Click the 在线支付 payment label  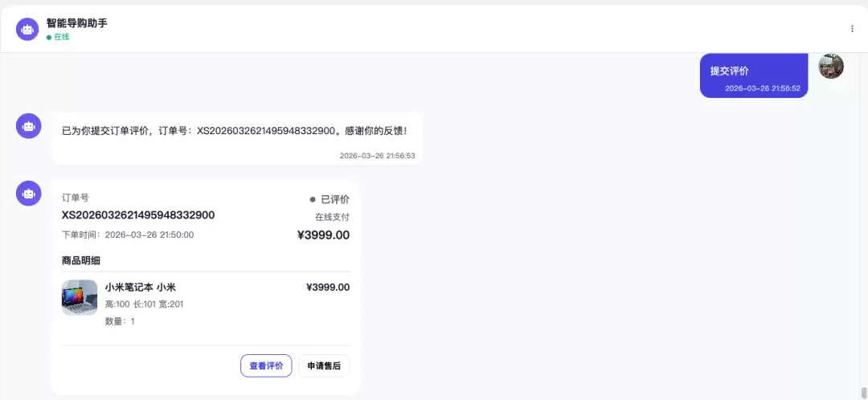[333, 217]
